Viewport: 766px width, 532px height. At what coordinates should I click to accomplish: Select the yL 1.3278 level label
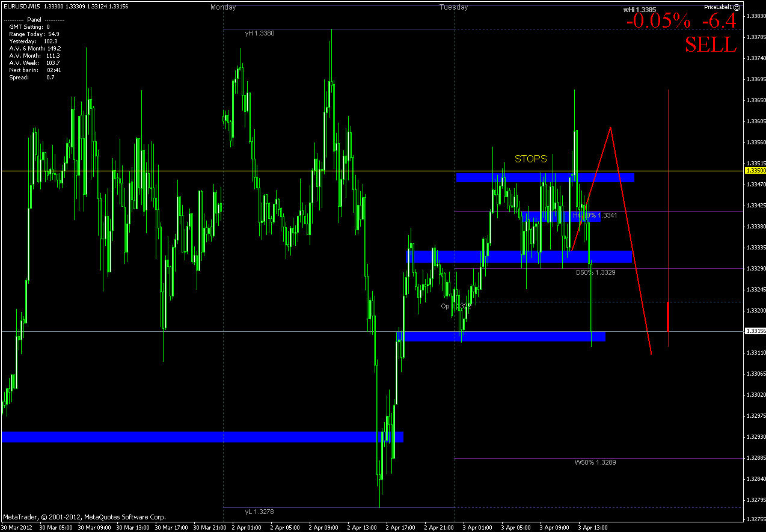(x=260, y=512)
